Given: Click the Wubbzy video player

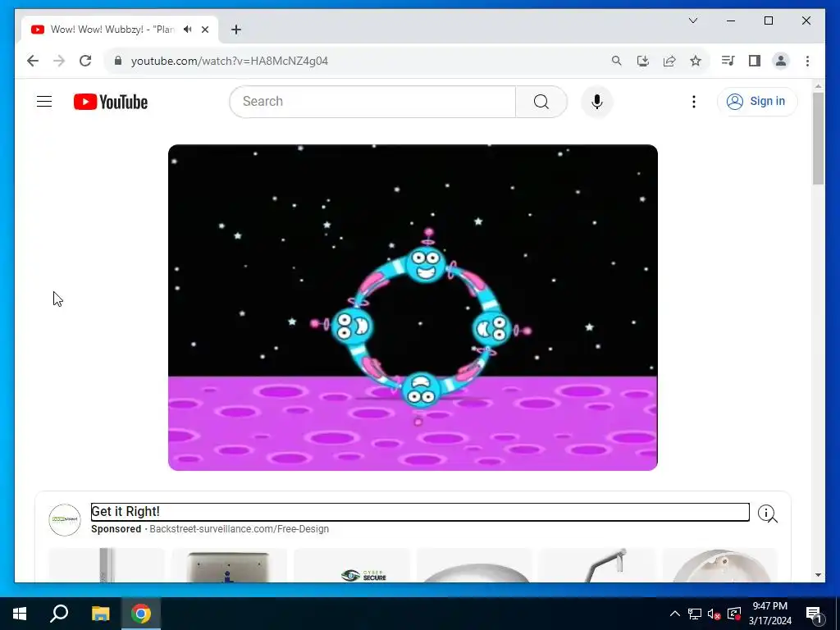Looking at the screenshot, I should [413, 308].
